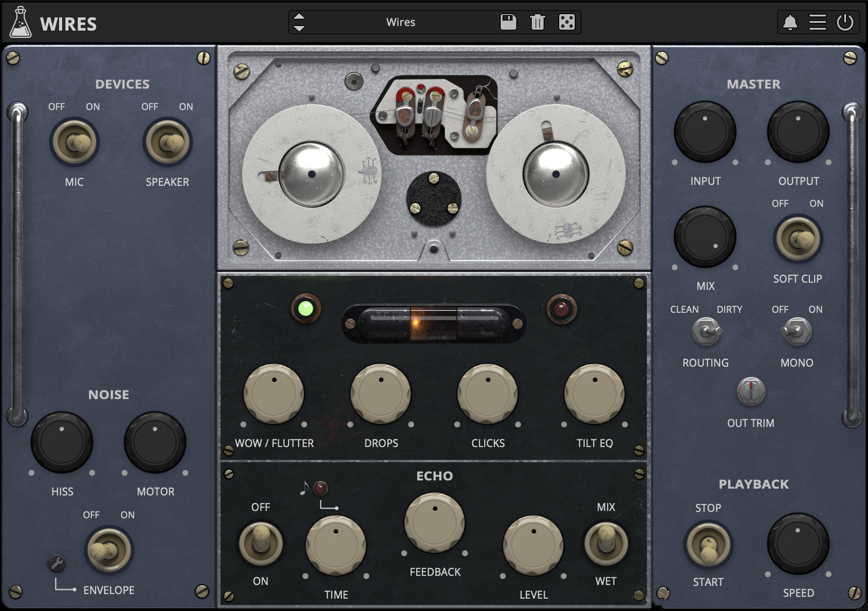Screen dimensions: 868x611
Task: Click the OUT TRIM knob
Action: (x=751, y=391)
